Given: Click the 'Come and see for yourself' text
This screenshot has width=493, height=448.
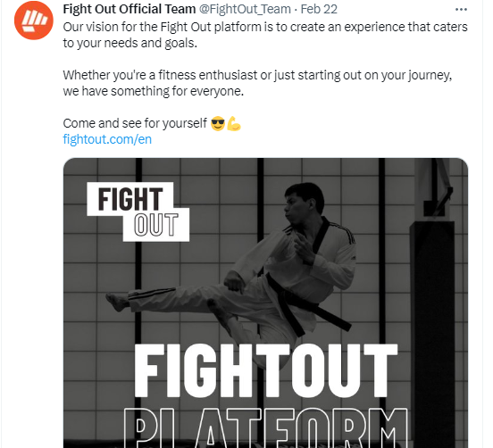Looking at the screenshot, I should 135,123.
